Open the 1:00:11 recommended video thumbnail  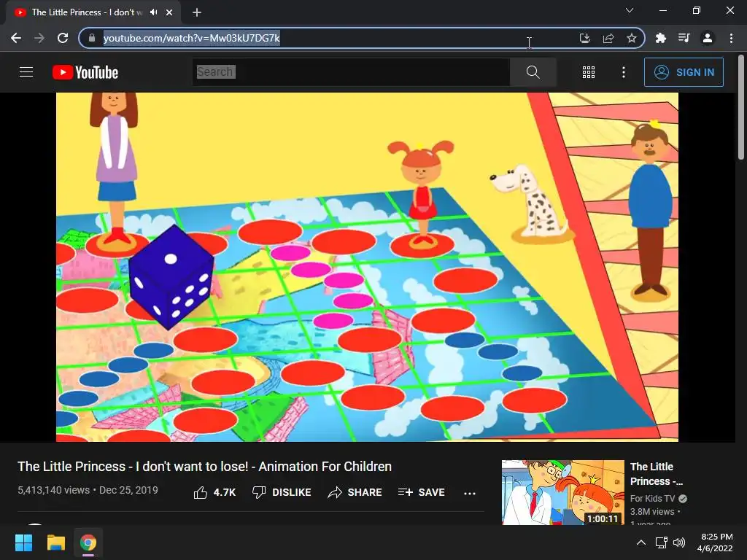click(562, 492)
